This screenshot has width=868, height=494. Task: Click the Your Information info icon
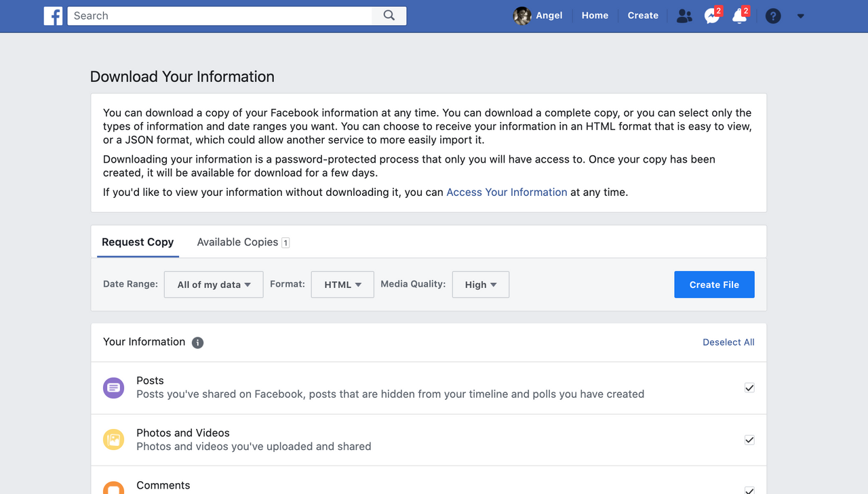197,342
